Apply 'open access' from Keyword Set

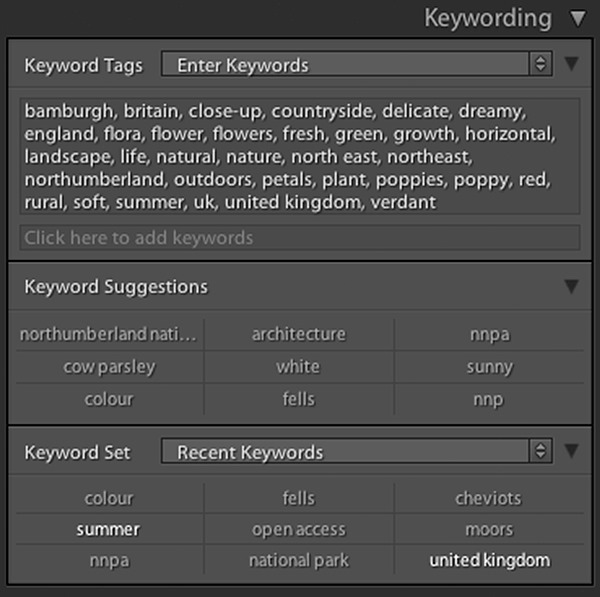[x=298, y=529]
